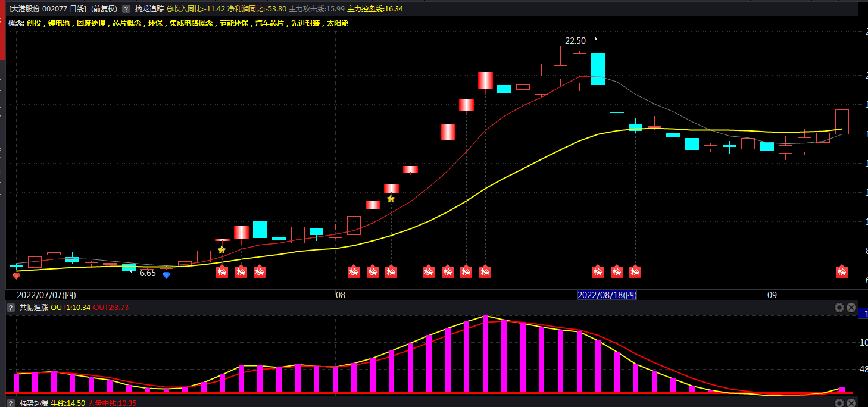Click 牛线:14.50 readout

(67, 403)
